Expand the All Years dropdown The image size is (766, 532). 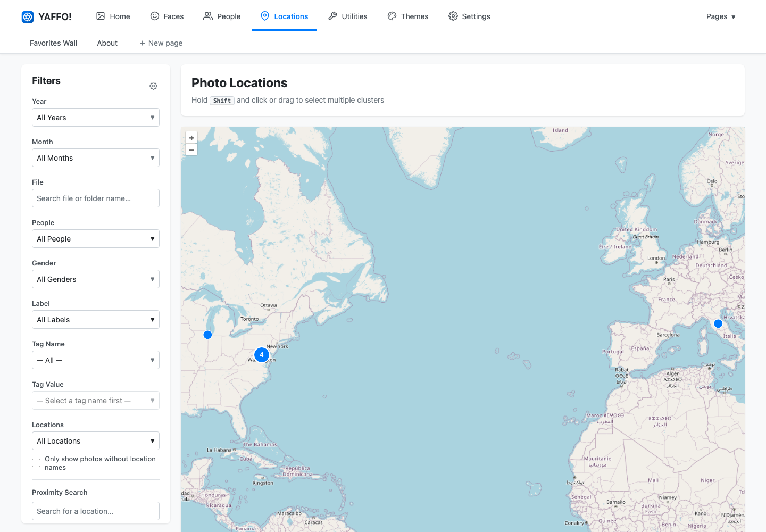point(96,118)
